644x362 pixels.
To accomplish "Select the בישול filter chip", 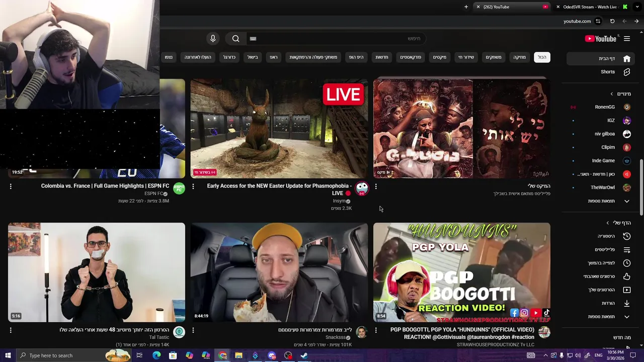I will (x=253, y=57).
